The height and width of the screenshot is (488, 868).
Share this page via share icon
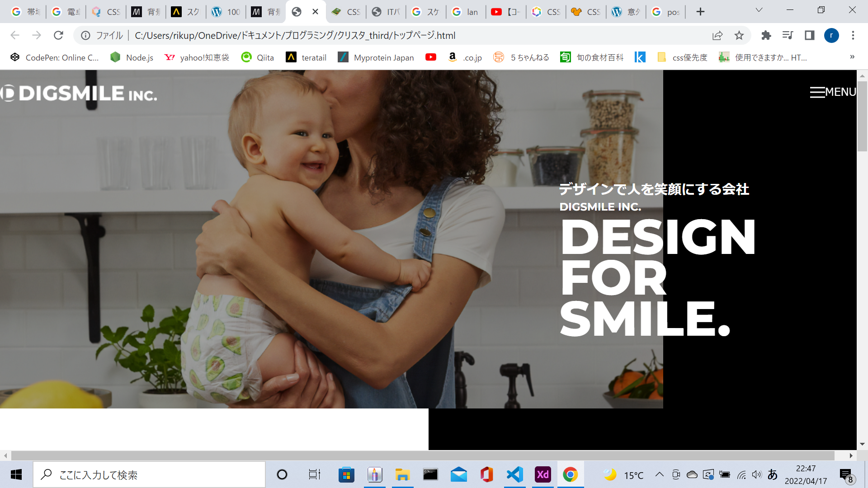click(717, 35)
